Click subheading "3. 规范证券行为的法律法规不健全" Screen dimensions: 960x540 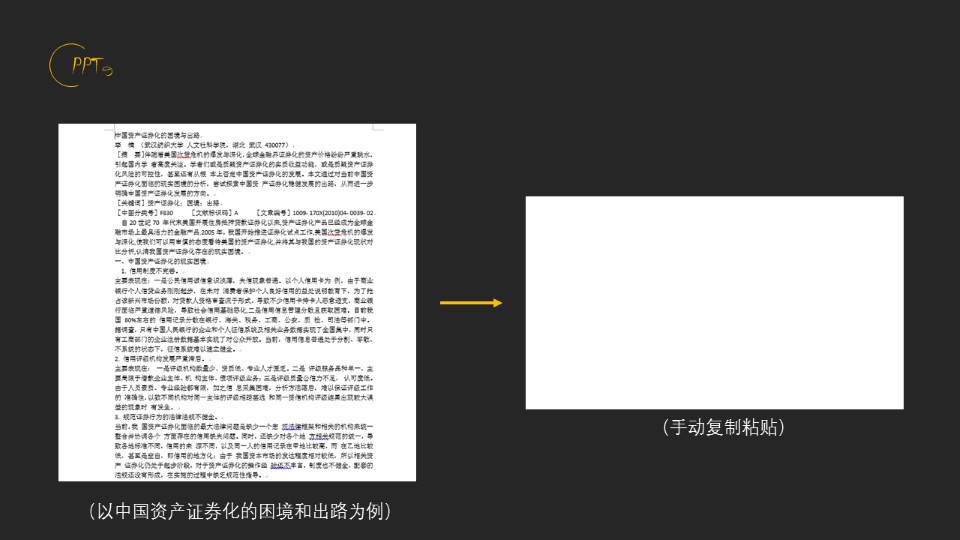pos(168,415)
